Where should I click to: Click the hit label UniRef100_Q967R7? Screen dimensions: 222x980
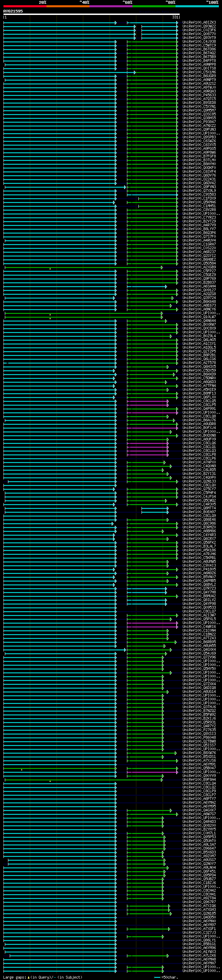click(x=199, y=902)
